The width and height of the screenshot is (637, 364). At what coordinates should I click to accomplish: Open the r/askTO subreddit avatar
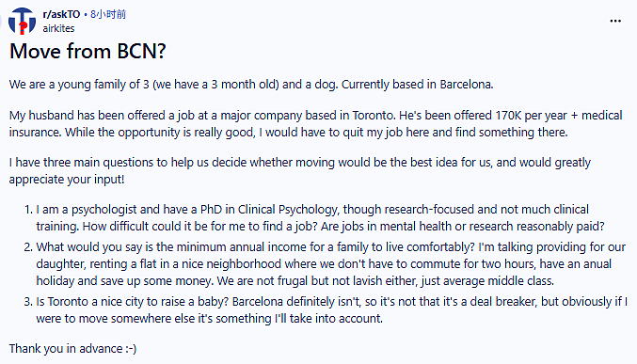(22, 21)
